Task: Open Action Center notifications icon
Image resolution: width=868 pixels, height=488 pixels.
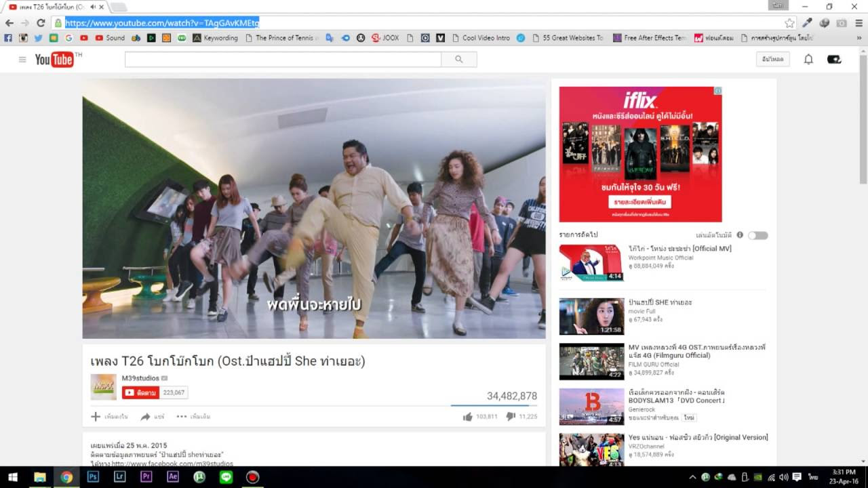Action: (797, 477)
